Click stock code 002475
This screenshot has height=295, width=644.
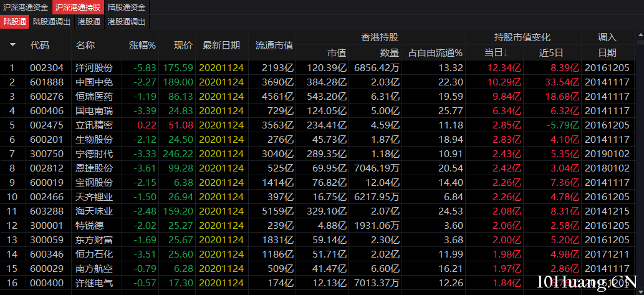click(x=47, y=125)
